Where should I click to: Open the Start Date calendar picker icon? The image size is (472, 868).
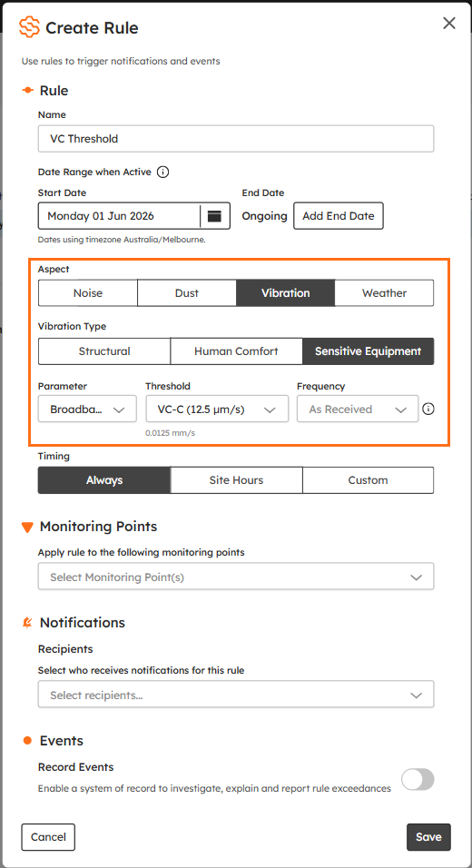point(214,216)
